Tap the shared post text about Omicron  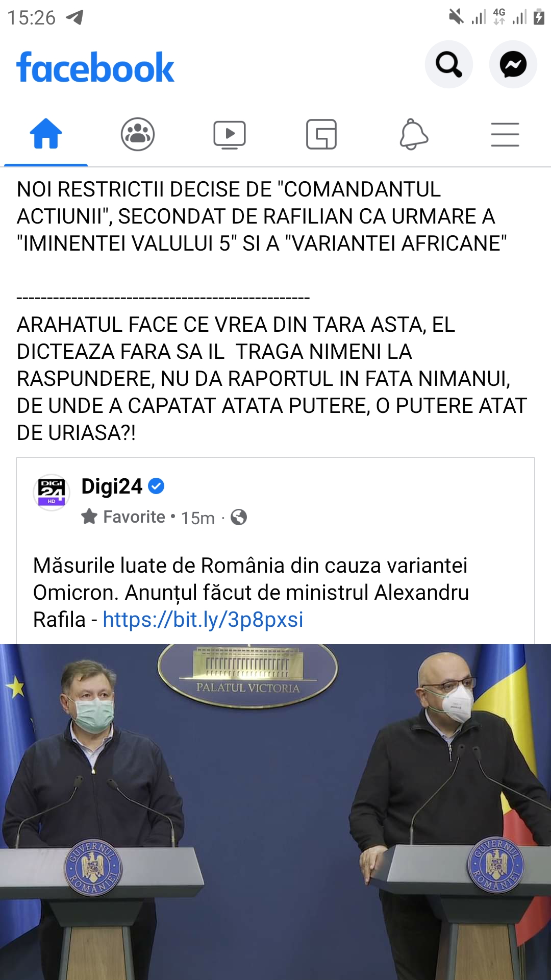pos(251,593)
